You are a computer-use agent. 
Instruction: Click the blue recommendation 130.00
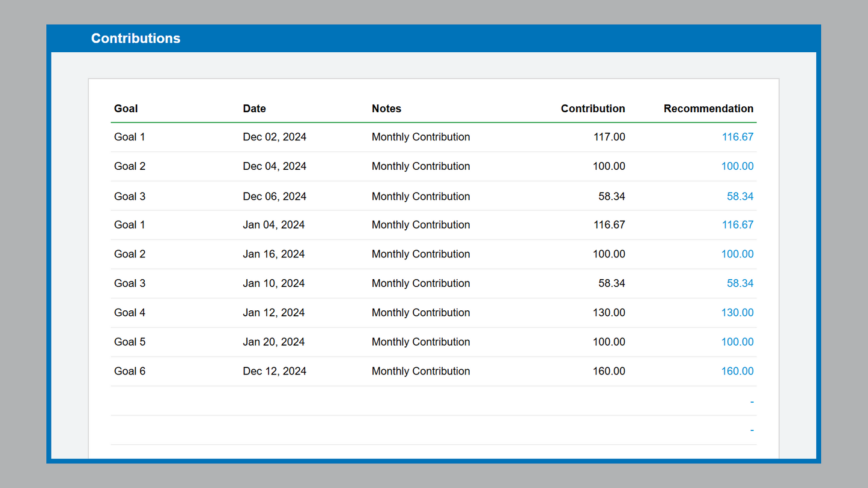click(738, 313)
